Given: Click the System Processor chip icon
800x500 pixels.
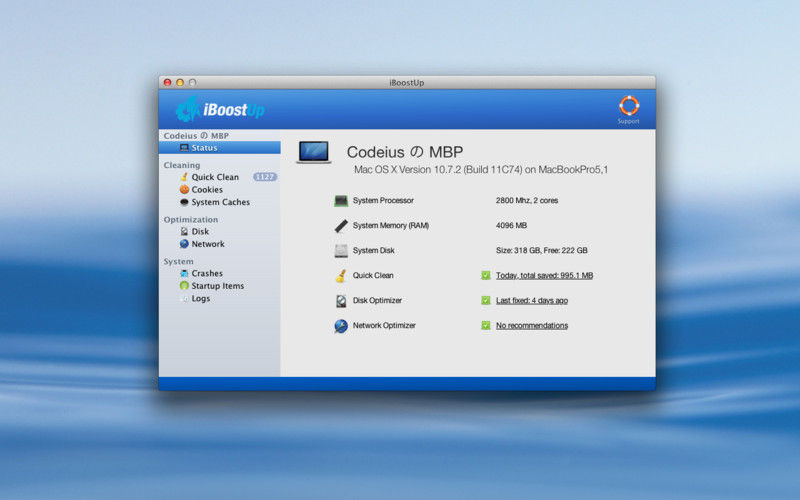Looking at the screenshot, I should click(341, 201).
